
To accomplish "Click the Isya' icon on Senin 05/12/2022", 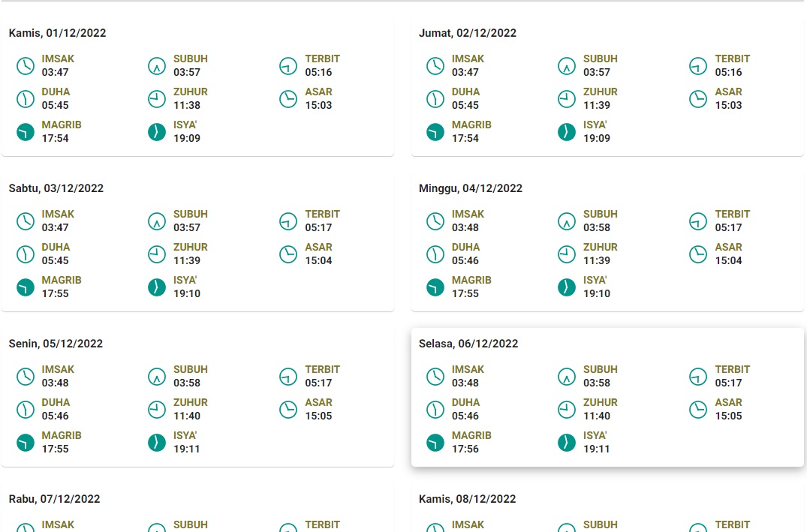I will pos(157,442).
